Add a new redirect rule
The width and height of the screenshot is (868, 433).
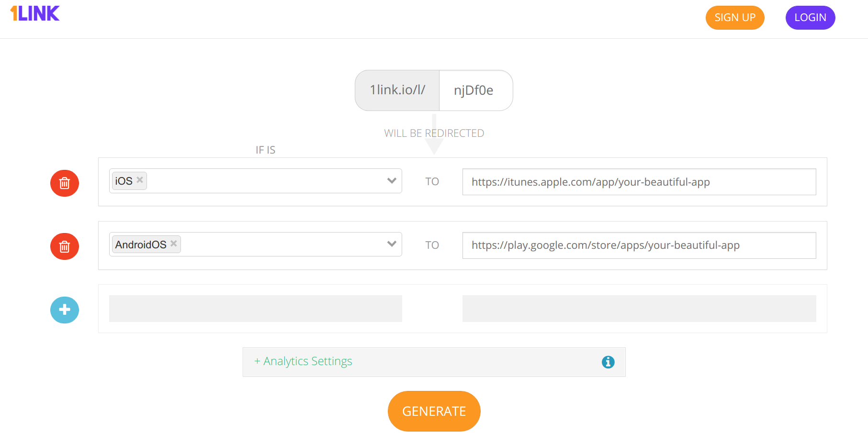pos(65,310)
